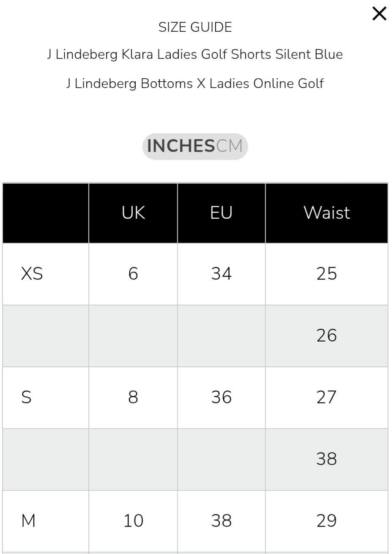Click UK size 6 cell
Screen dimensions: 392x554
click(x=133, y=274)
